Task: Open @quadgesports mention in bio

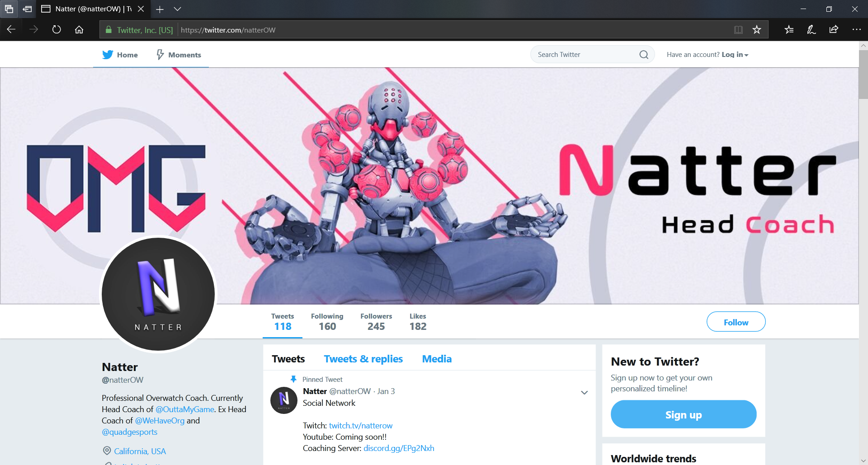Action: (130, 432)
